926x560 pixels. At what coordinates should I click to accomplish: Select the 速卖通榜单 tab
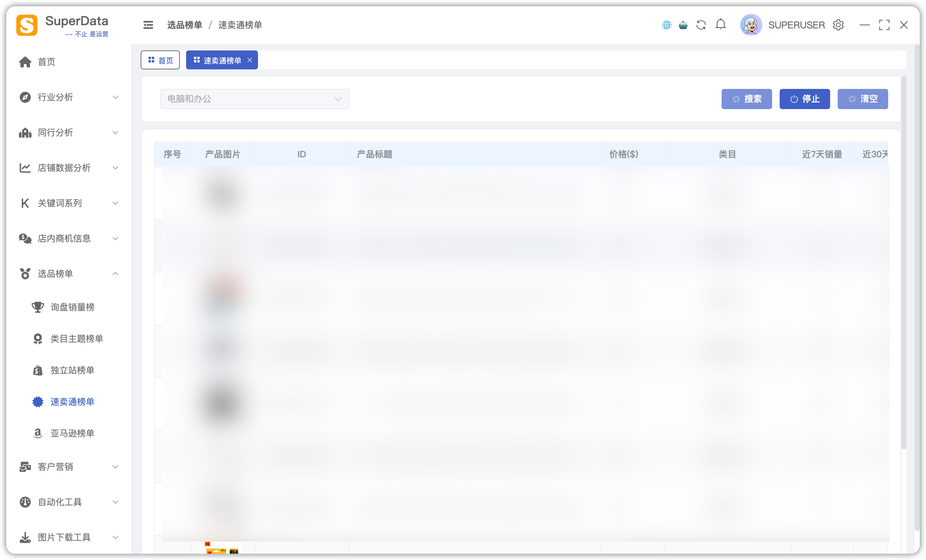(x=222, y=60)
